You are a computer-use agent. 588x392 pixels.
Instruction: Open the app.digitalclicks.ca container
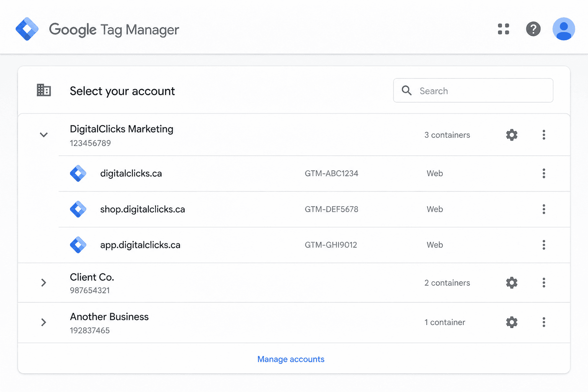pyautogui.click(x=140, y=245)
